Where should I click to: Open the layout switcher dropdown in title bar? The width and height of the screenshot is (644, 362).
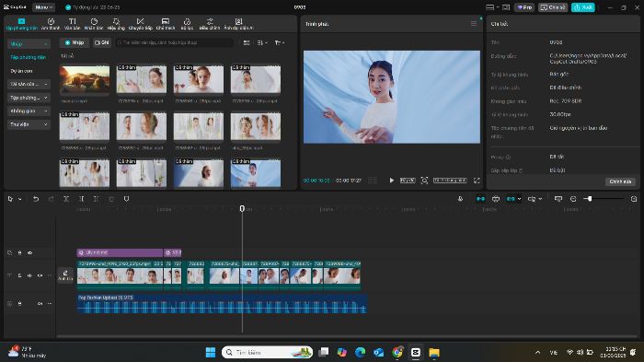pos(498,7)
